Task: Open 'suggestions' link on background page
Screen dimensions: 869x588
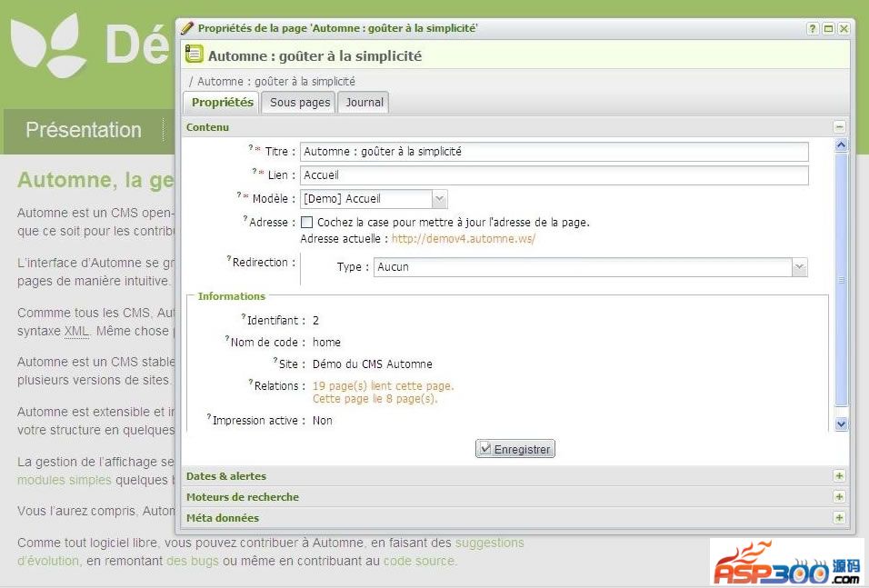Action: [x=489, y=543]
